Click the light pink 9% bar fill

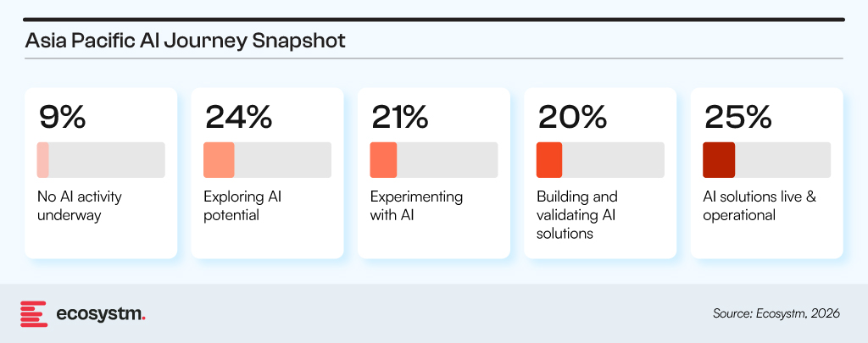coord(43,160)
